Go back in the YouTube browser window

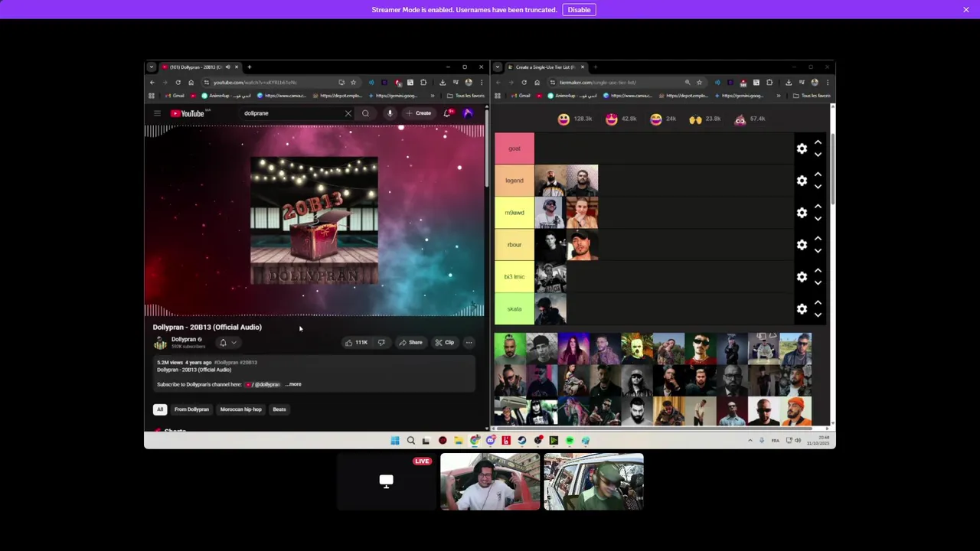click(x=152, y=82)
